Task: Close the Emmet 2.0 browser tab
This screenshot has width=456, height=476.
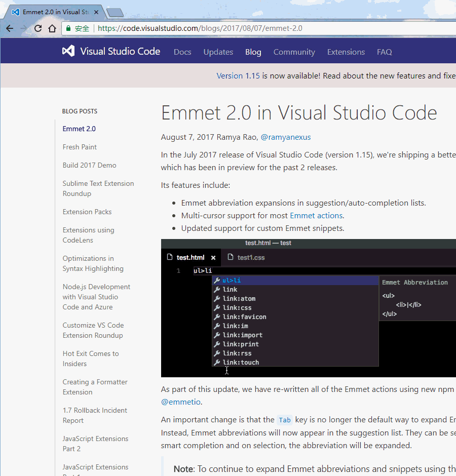Action: tap(96, 12)
